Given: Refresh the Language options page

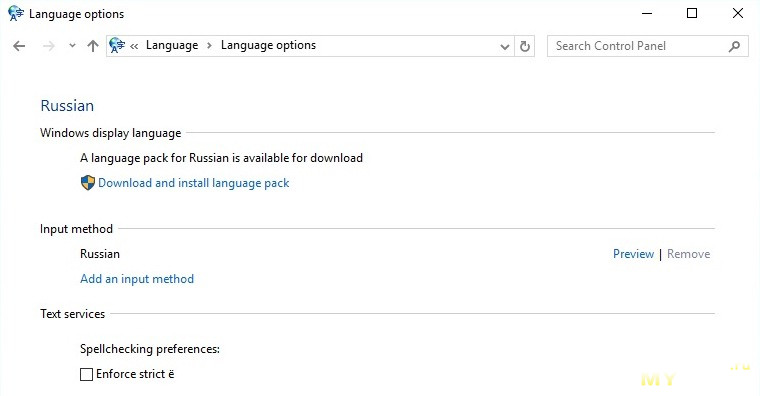Looking at the screenshot, I should (x=524, y=46).
